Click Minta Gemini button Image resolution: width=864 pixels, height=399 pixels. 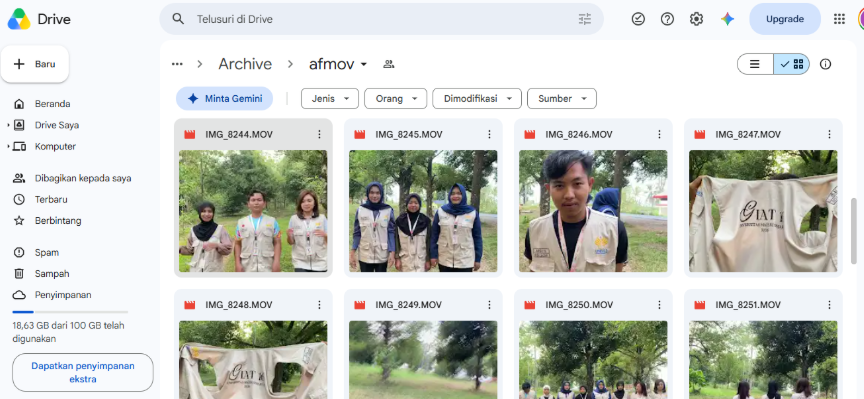(224, 99)
